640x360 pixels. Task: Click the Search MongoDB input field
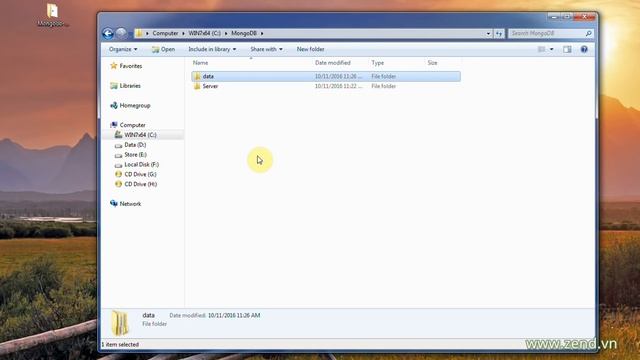[x=546, y=33]
